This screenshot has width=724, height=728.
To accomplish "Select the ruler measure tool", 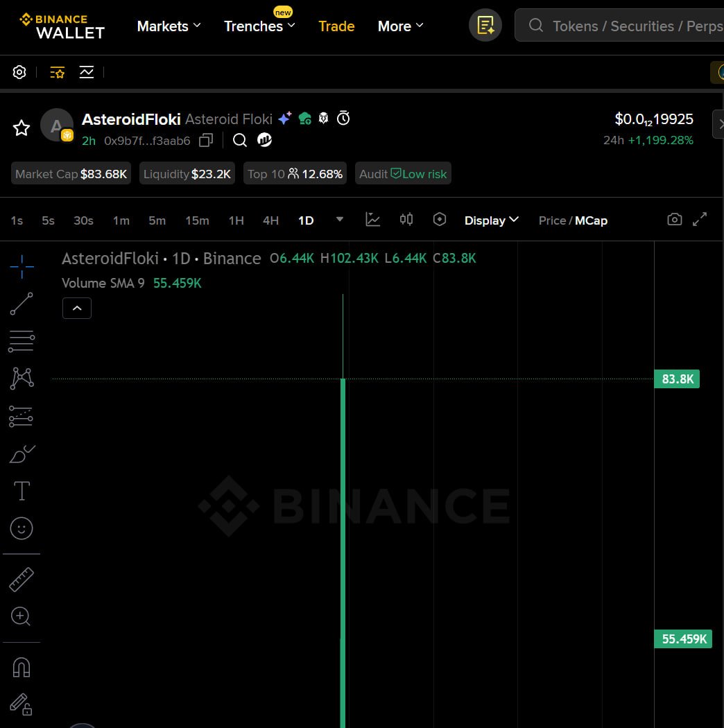I will pyautogui.click(x=21, y=580).
